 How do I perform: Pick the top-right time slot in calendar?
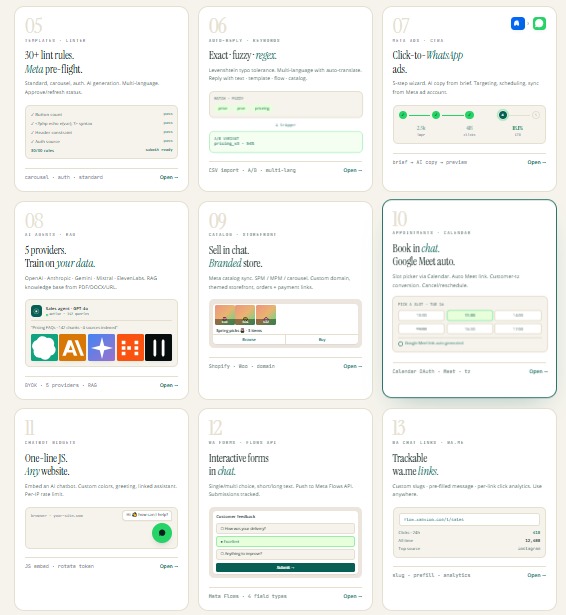pyautogui.click(x=518, y=315)
